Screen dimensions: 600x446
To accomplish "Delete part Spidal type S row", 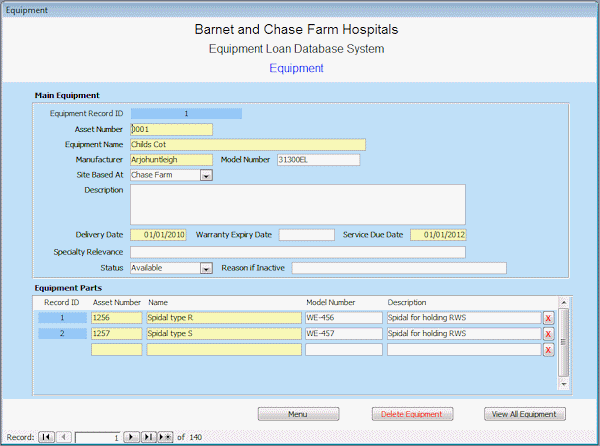I will pos(548,334).
